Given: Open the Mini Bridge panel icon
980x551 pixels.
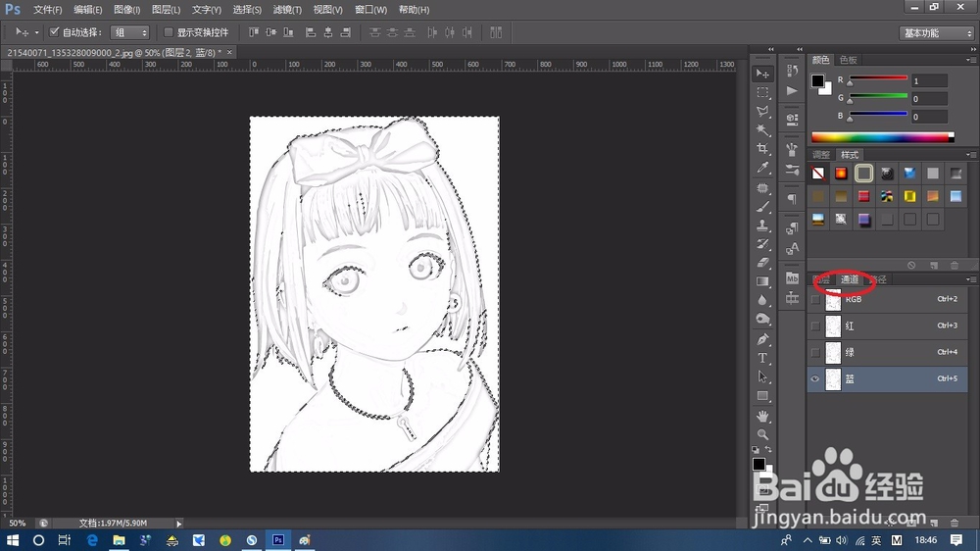Looking at the screenshot, I should (x=792, y=278).
